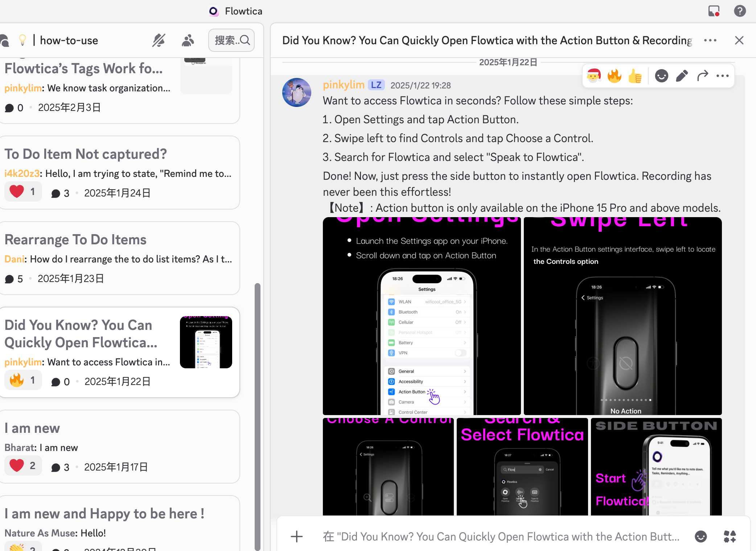Click comment count on Rearrange To Do post

pyautogui.click(x=14, y=279)
